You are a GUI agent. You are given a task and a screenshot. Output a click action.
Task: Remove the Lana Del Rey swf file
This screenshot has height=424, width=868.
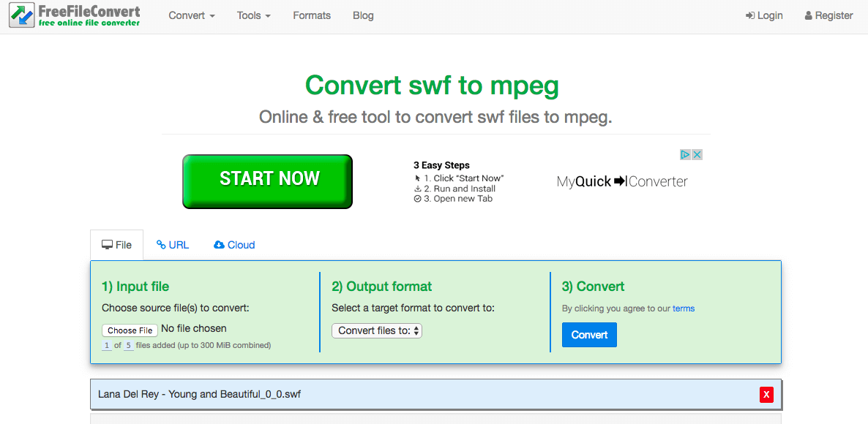(x=766, y=395)
